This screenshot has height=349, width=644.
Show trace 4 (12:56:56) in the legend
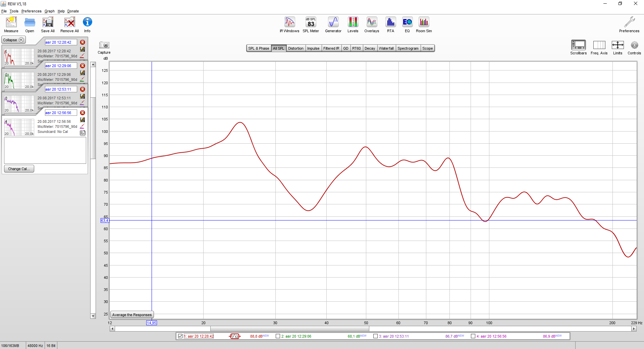click(473, 336)
